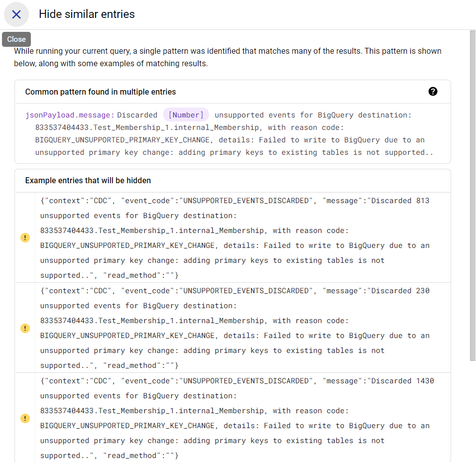Click the jsonPayload.message field label

coord(70,115)
